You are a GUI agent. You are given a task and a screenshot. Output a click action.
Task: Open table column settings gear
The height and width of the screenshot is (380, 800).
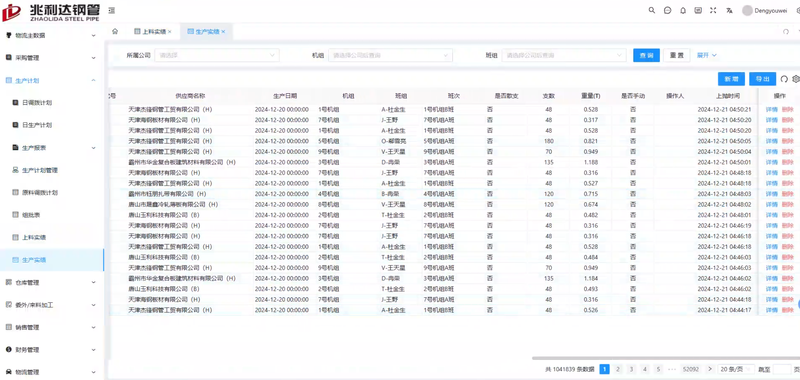coord(795,79)
